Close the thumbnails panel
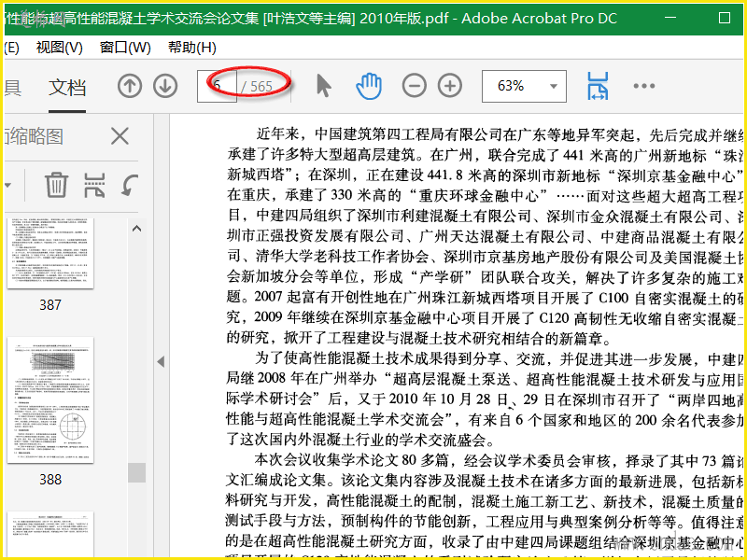Viewport: 747px width, 560px height. 120,136
